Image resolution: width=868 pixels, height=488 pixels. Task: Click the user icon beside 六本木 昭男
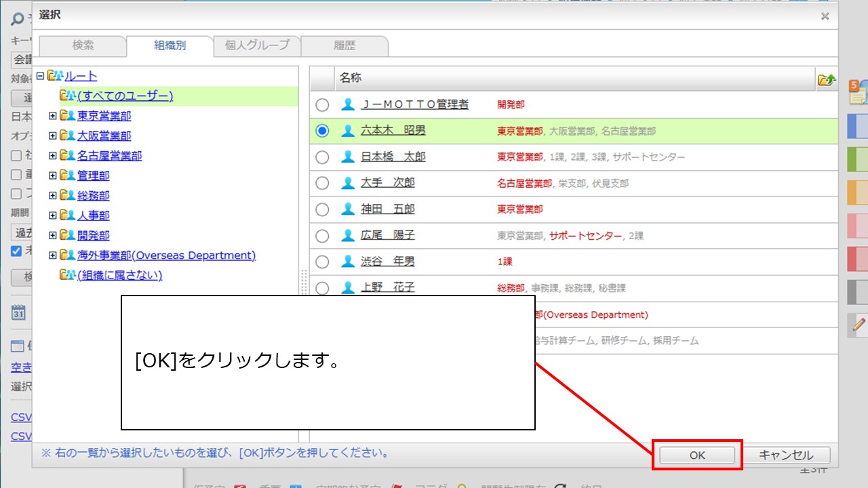[x=348, y=131]
